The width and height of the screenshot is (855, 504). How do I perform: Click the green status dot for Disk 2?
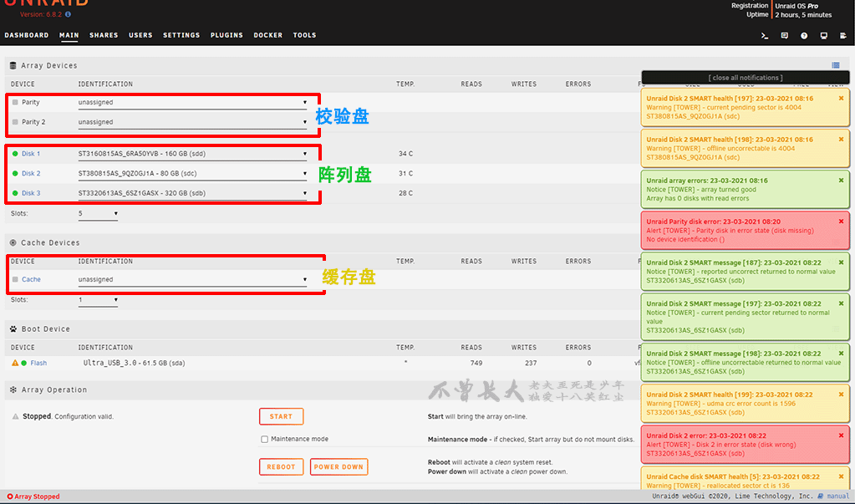(15, 174)
